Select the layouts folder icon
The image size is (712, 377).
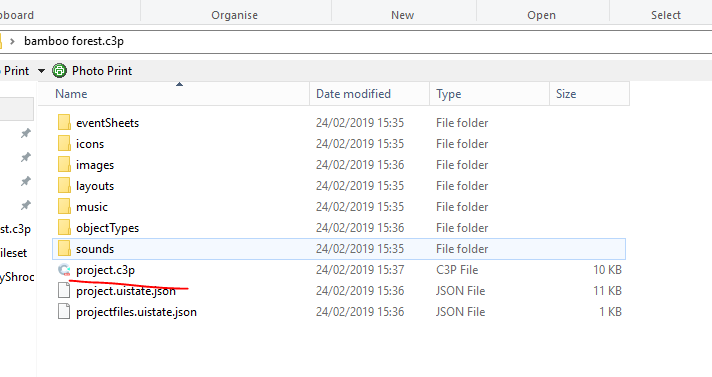64,185
